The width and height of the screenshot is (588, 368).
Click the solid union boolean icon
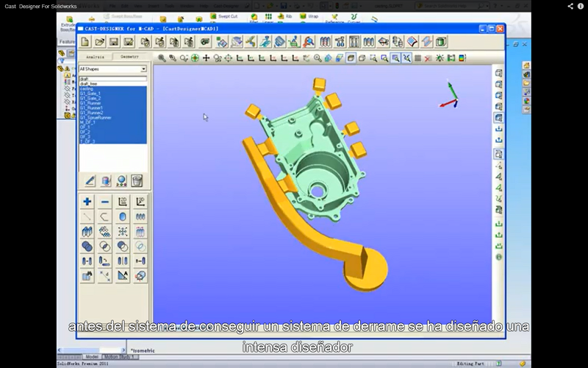[x=87, y=247]
